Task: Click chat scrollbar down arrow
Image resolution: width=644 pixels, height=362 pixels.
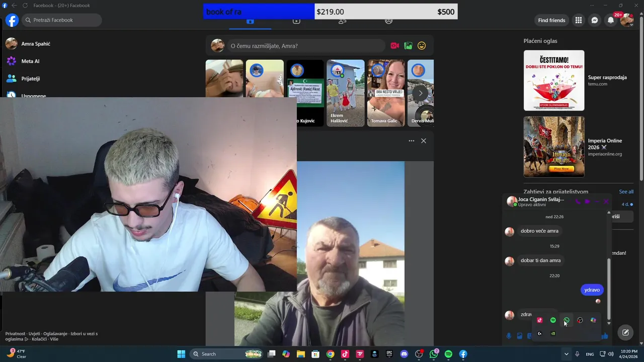Action: [x=609, y=323]
